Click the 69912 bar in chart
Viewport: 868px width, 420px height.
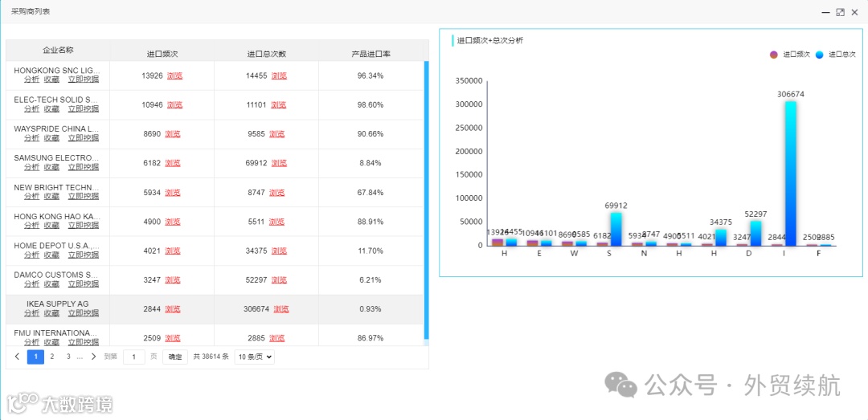616,230
